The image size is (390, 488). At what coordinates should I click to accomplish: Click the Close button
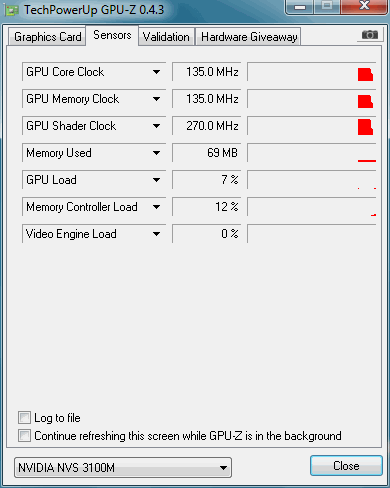tap(346, 465)
